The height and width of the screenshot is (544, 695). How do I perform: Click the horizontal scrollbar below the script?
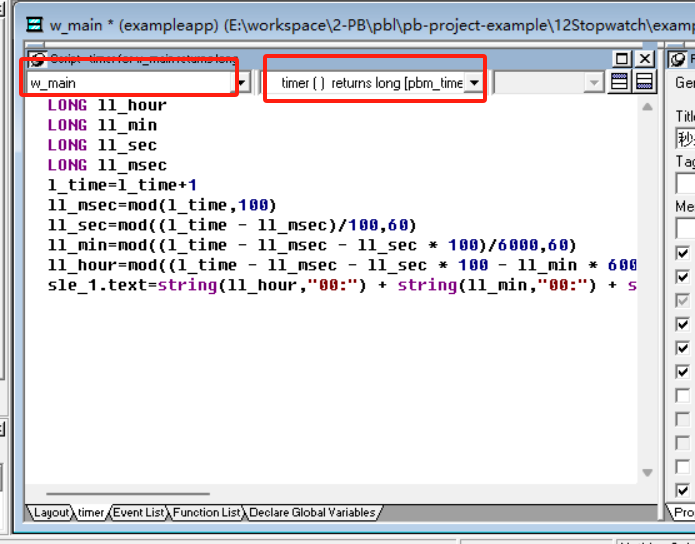click(128, 493)
